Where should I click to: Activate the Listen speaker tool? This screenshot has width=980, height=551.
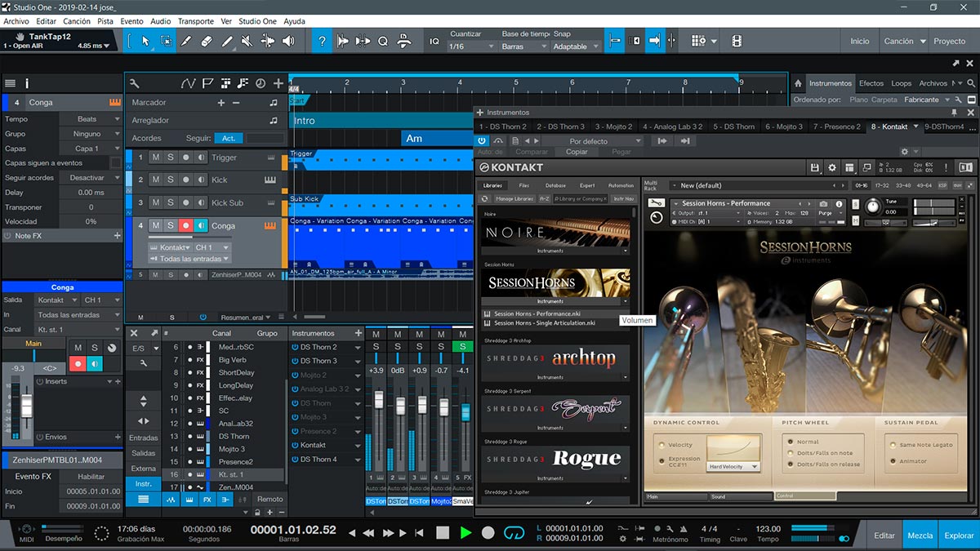tap(289, 41)
